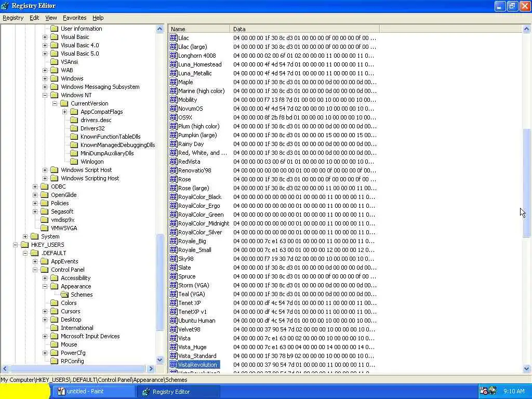Viewport: 532px width, 399px height.
Task: Select the KnownFunctionTableDlls key
Action: pos(110,137)
